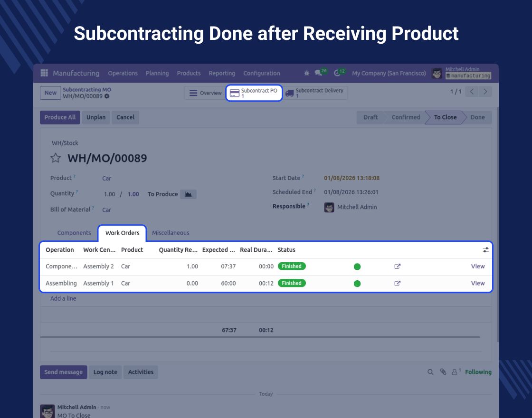
Task: Click the Scheduled End date field
Action: pos(351,192)
